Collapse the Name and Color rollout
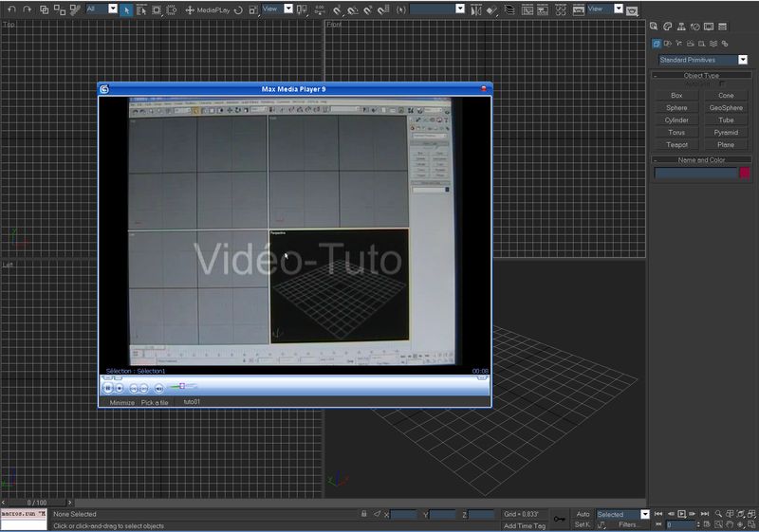Viewport: 759px width, 532px height. 701,159
